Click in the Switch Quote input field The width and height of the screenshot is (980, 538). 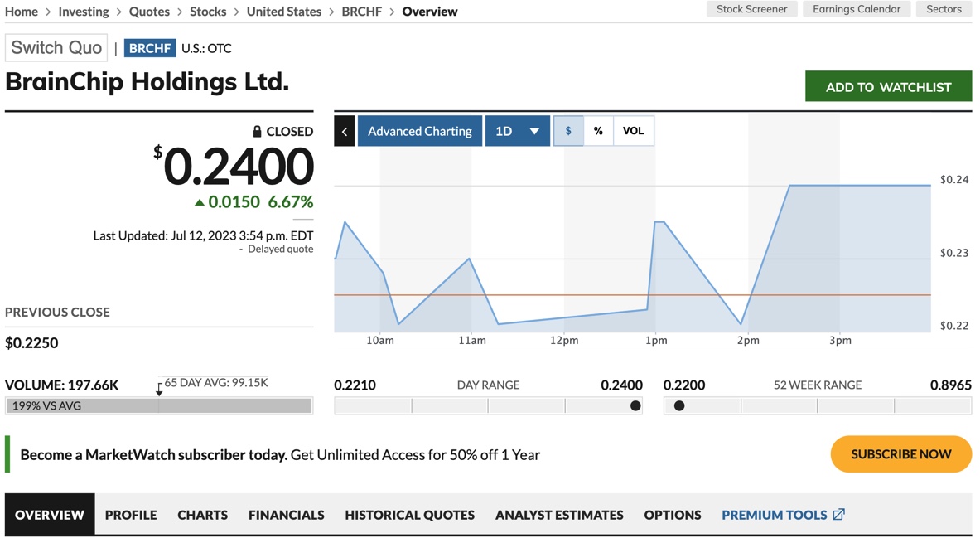pyautogui.click(x=56, y=47)
